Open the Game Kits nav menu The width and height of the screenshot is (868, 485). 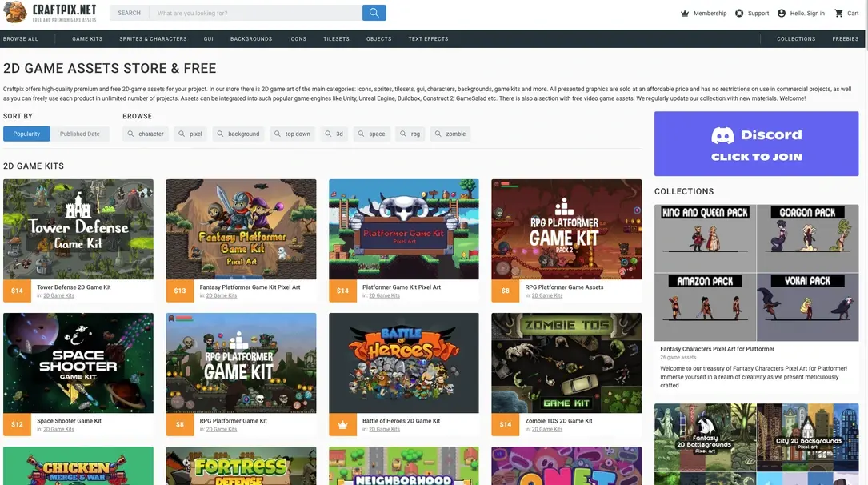[87, 39]
